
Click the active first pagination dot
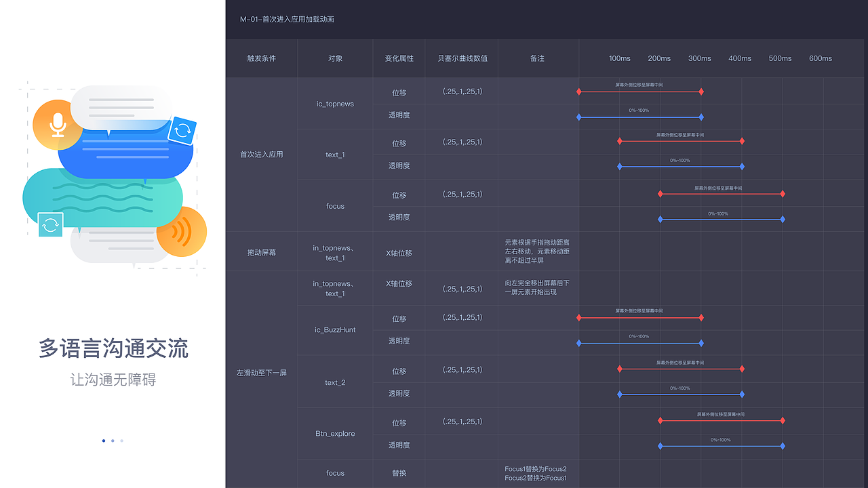(x=103, y=441)
